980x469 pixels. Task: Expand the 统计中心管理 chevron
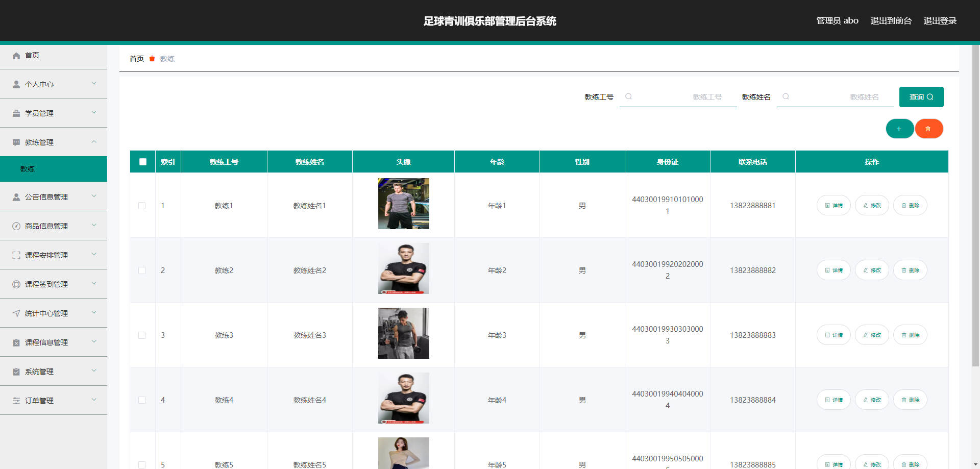pos(94,312)
